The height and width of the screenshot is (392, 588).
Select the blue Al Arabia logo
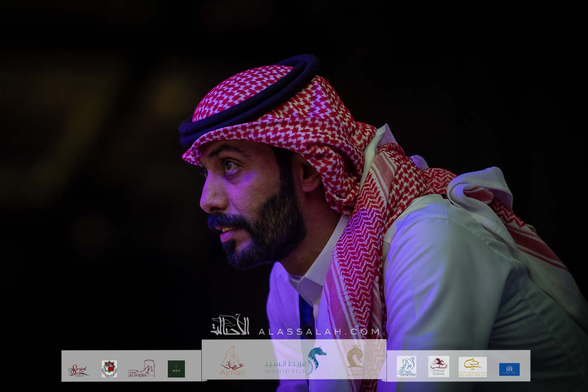509,369
